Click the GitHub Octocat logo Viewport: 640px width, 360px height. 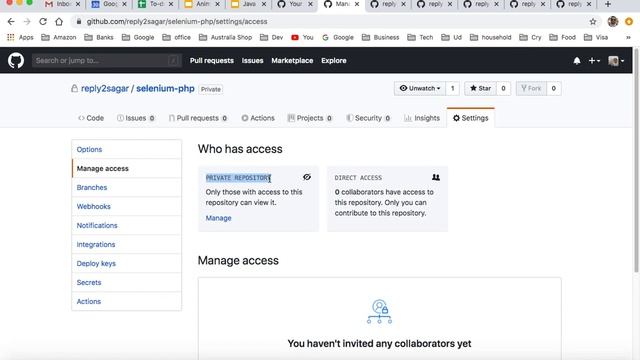[x=16, y=60]
